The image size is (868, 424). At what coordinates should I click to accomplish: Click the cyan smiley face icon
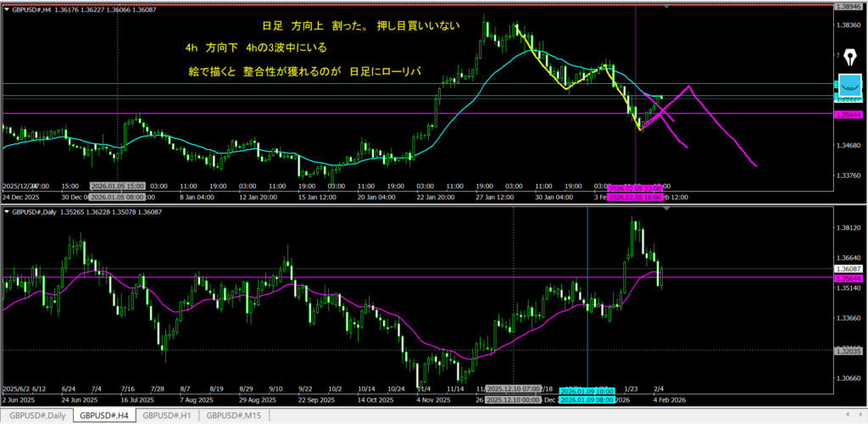849,86
